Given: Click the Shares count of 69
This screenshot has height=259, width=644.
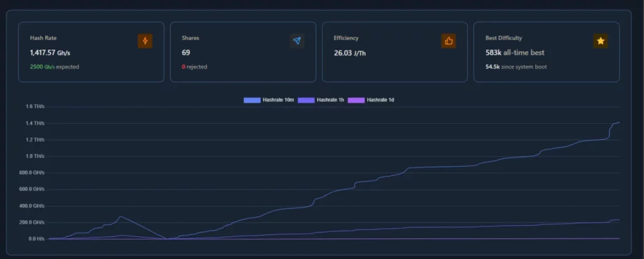Looking at the screenshot, I should 186,53.
